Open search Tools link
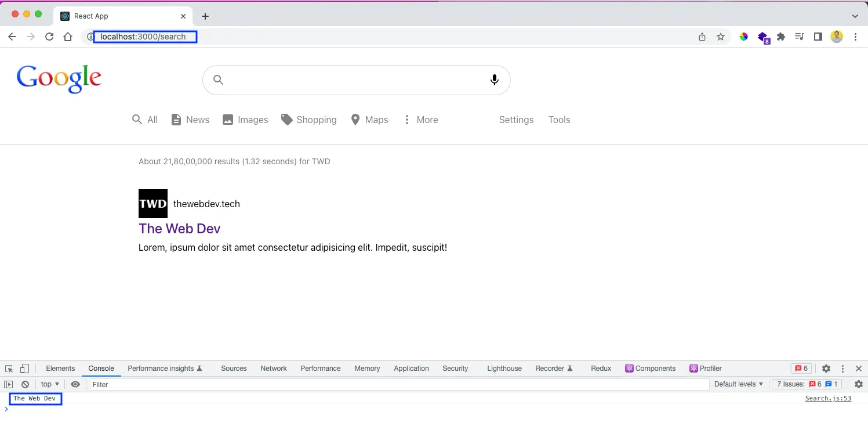The image size is (868, 437). click(x=560, y=120)
